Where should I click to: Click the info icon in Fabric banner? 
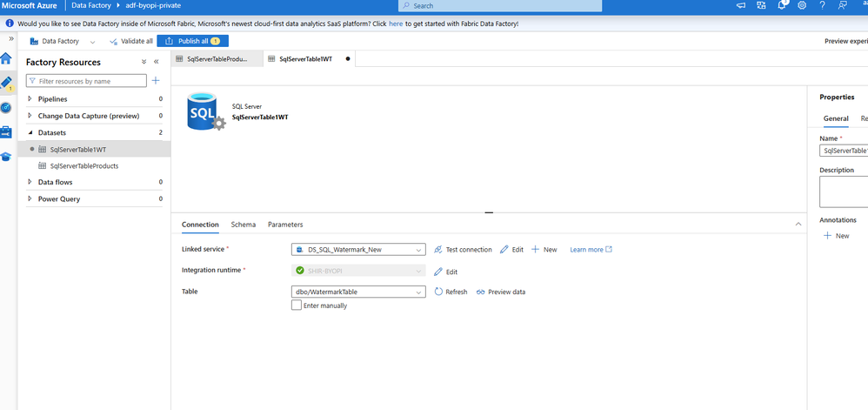click(x=10, y=24)
